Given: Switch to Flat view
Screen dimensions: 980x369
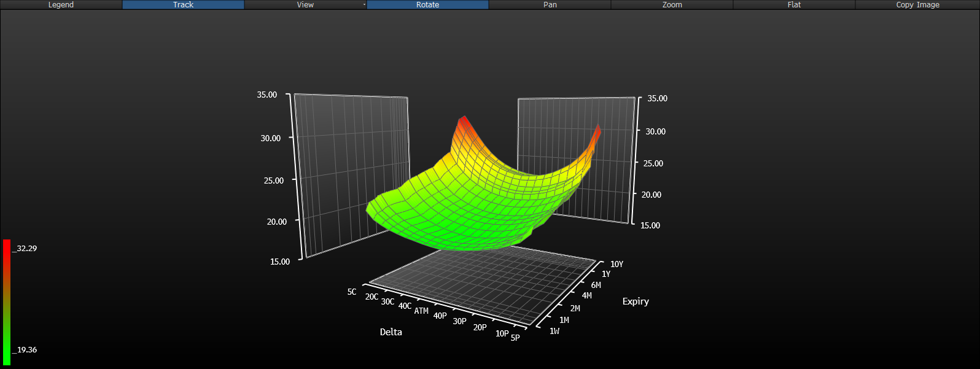Looking at the screenshot, I should (x=794, y=4).
